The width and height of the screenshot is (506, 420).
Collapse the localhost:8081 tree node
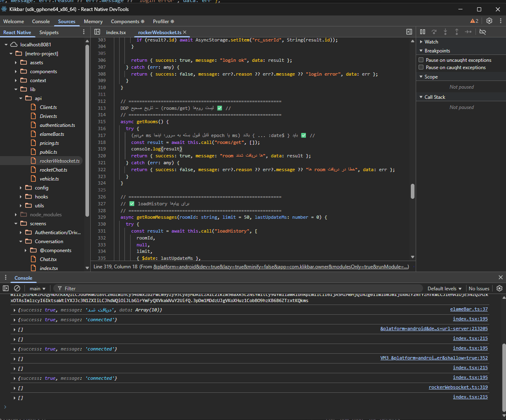click(x=6, y=45)
